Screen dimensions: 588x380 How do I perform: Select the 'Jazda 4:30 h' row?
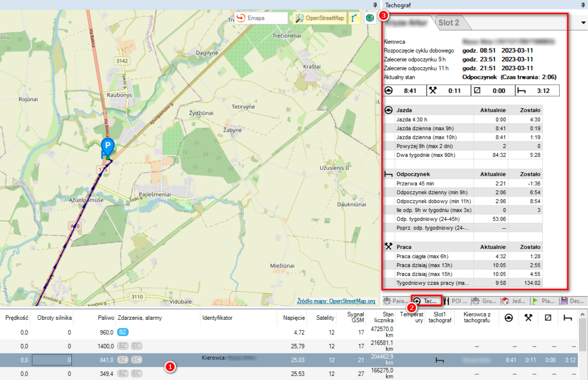coord(463,119)
